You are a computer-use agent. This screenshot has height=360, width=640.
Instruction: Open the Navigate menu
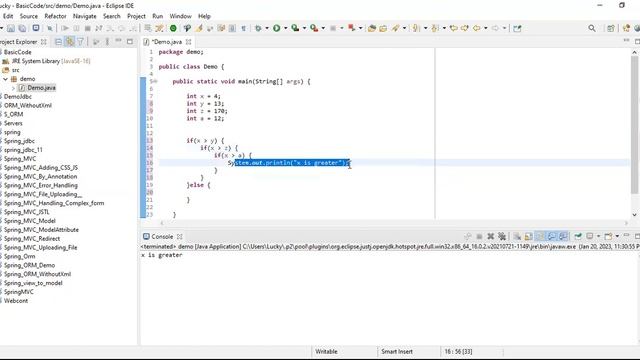[84, 16]
